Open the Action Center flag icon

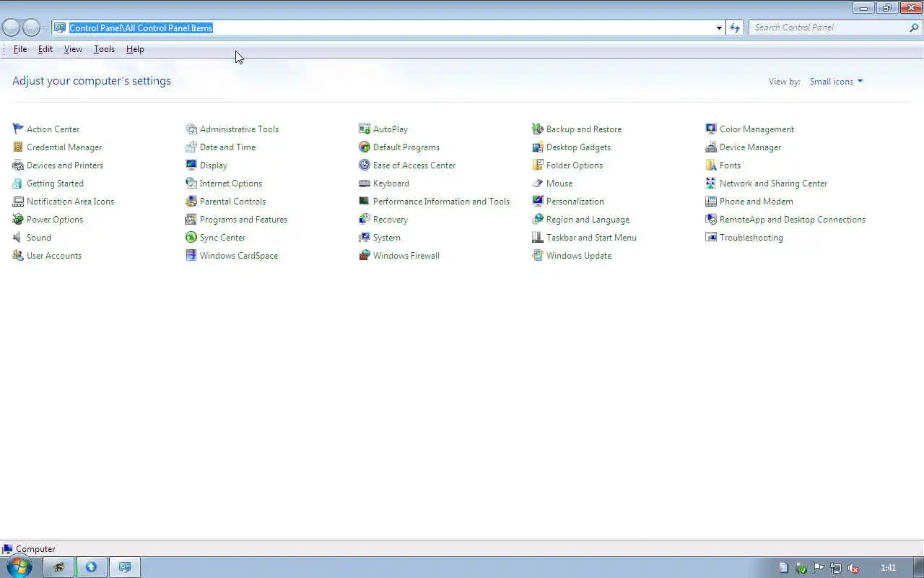[18, 129]
